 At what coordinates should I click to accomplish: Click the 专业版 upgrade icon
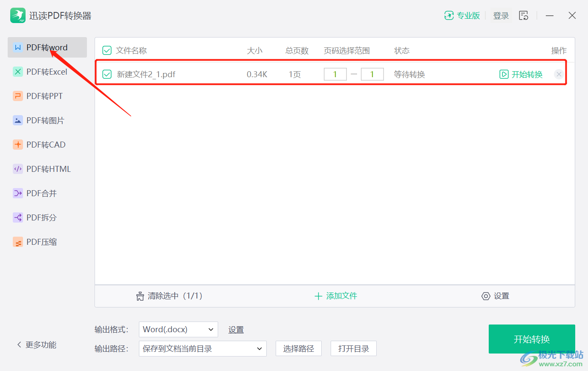point(449,15)
